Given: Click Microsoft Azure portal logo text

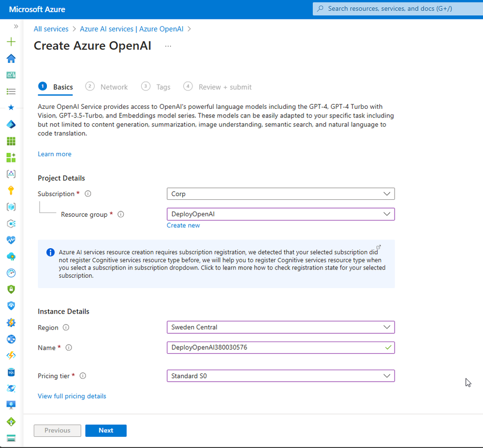Looking at the screenshot, I should [37, 9].
